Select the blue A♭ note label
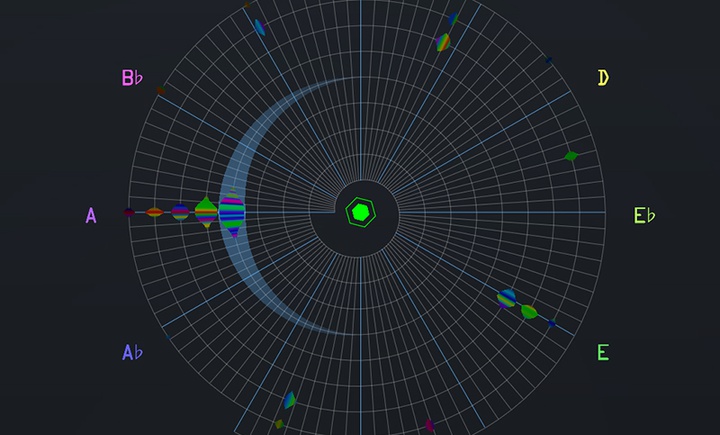The height and width of the screenshot is (435, 720). [132, 352]
